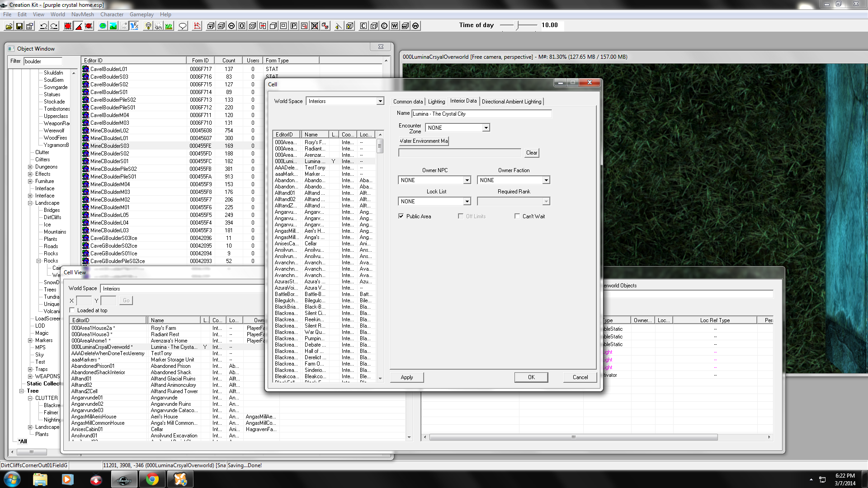Toggle the light bulb lighting icon
The image size is (868, 488).
[148, 26]
